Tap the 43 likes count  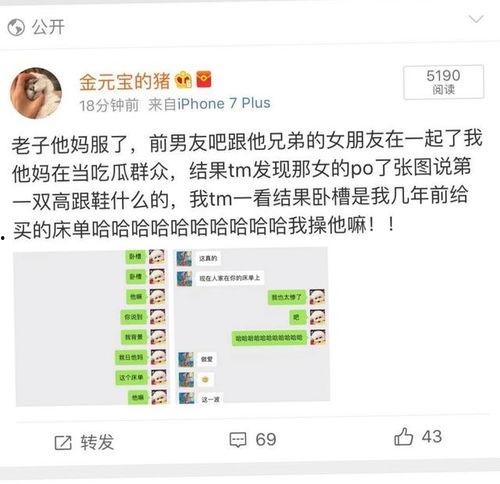(432, 436)
